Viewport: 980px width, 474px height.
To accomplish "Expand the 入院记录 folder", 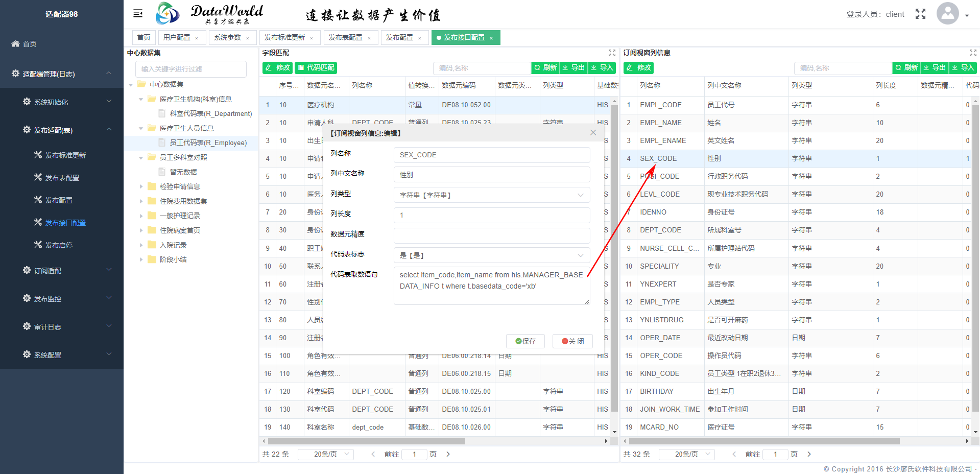I will [141, 245].
